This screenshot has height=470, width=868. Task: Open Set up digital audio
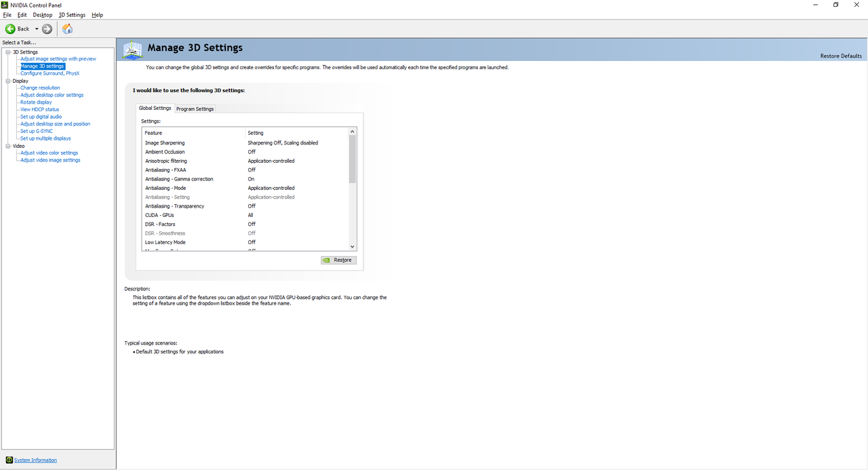[x=41, y=117]
